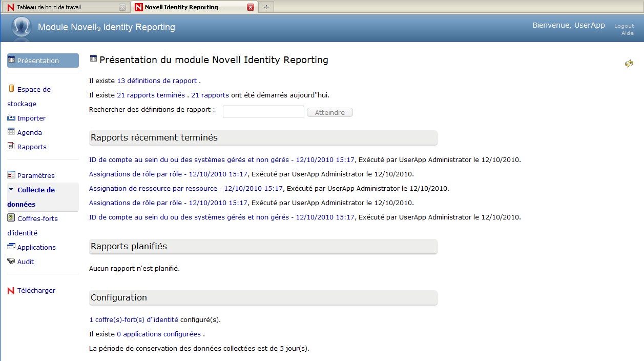Open second Assignations de rôle par rôle report
Image resolution: width=644 pixels, height=361 pixels.
pos(169,203)
